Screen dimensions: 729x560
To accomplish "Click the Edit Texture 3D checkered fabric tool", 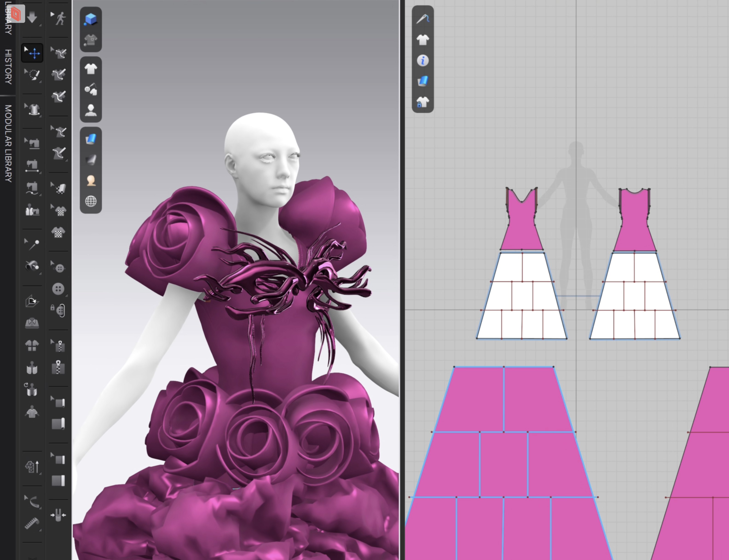I will [x=59, y=188].
